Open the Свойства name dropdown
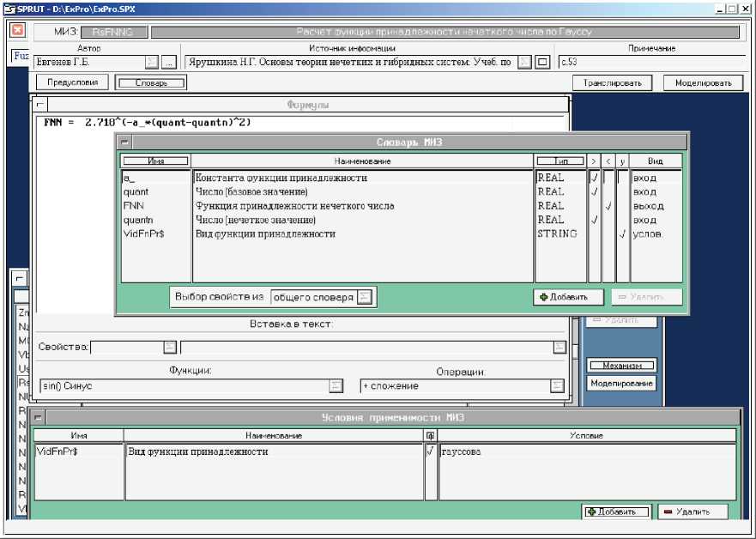756x539 pixels. (170, 347)
